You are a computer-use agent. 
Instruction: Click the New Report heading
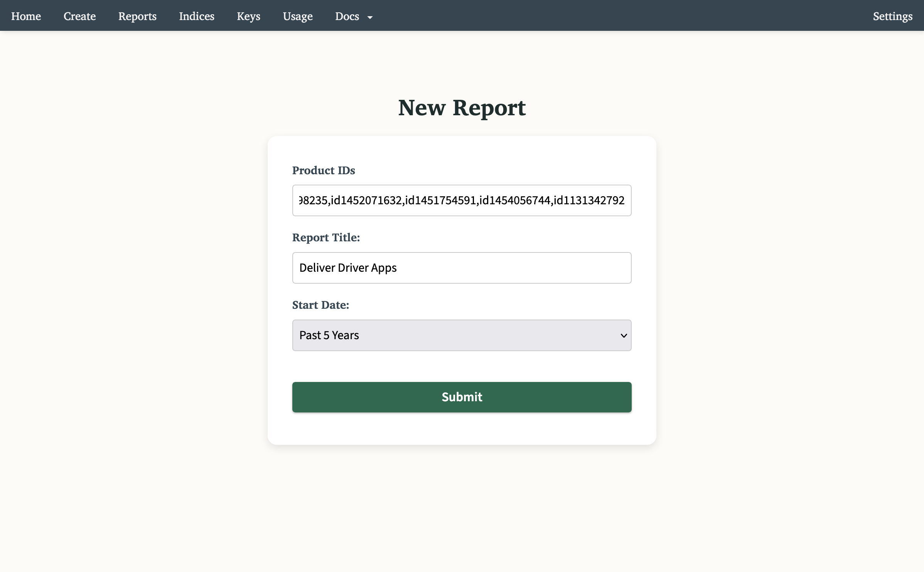coord(462,108)
